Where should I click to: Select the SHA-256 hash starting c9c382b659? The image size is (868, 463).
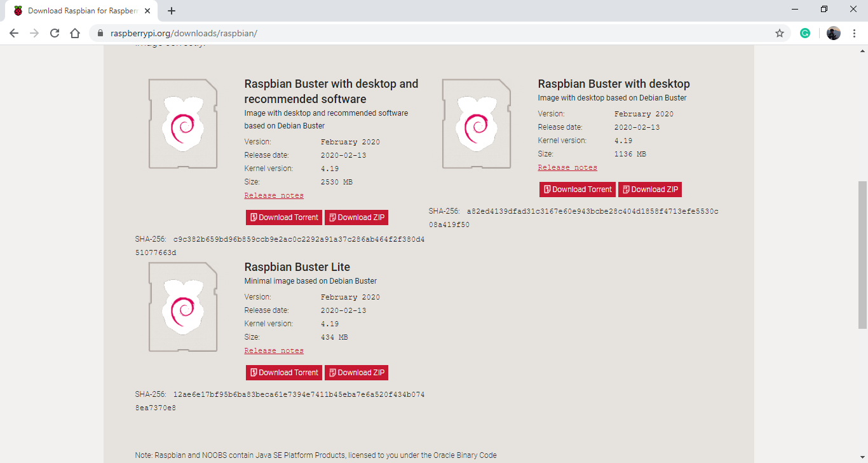click(x=280, y=246)
